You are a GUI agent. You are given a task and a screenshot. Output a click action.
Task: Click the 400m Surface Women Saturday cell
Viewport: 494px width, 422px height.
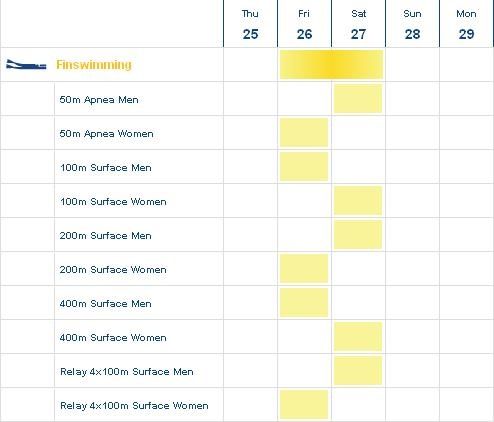(358, 337)
